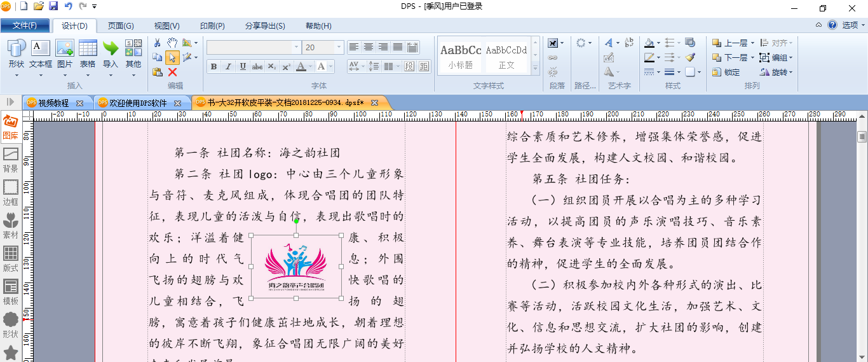
Task: Select the hand pan tool
Action: tap(172, 43)
